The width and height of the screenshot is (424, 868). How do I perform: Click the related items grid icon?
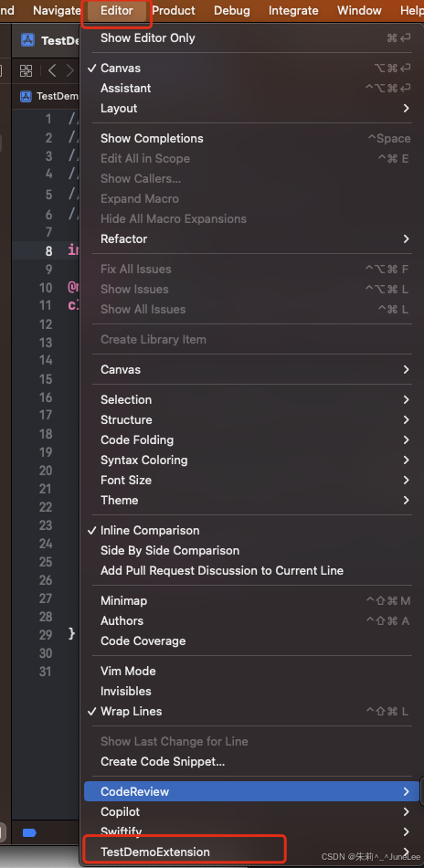tap(26, 70)
